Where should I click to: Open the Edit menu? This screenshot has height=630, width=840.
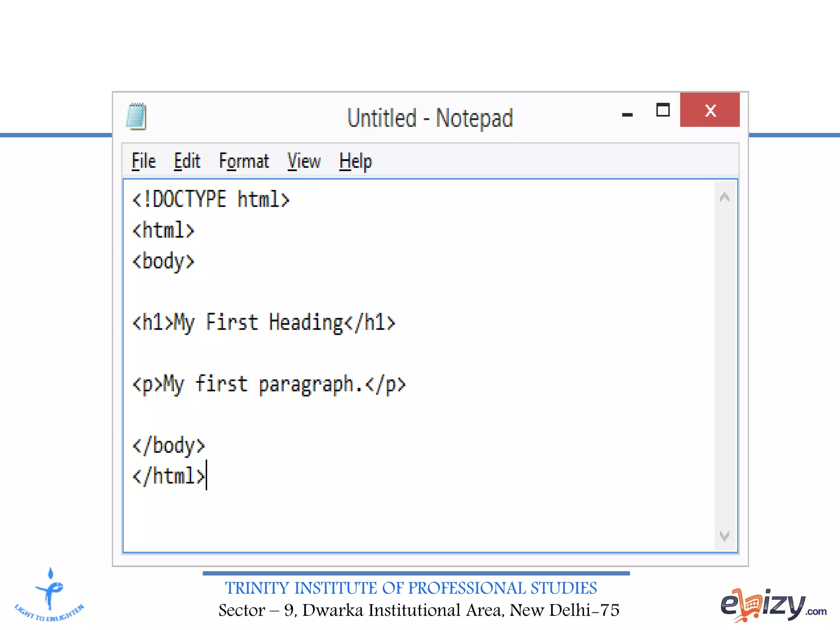pos(187,161)
